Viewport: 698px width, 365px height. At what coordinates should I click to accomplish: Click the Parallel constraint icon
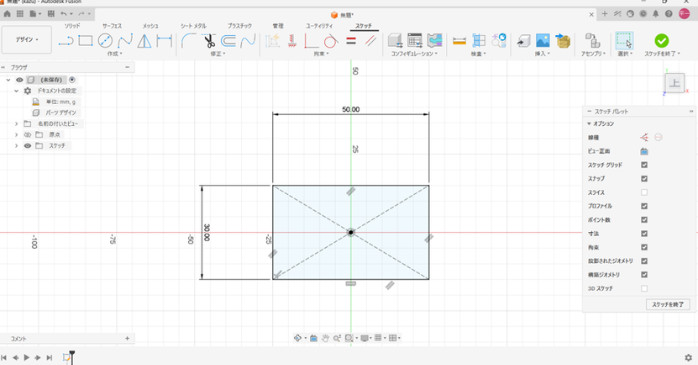370,41
